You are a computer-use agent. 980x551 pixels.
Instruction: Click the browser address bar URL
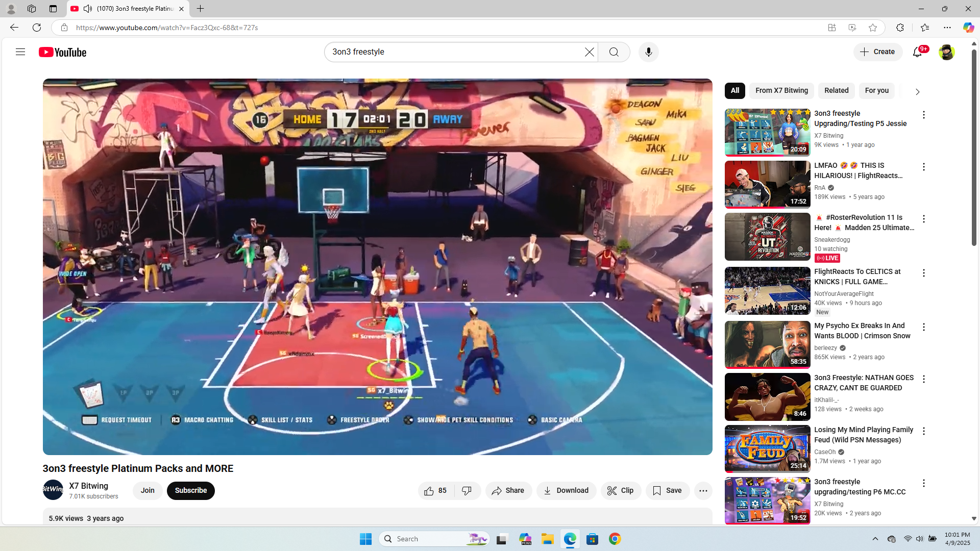point(167,28)
